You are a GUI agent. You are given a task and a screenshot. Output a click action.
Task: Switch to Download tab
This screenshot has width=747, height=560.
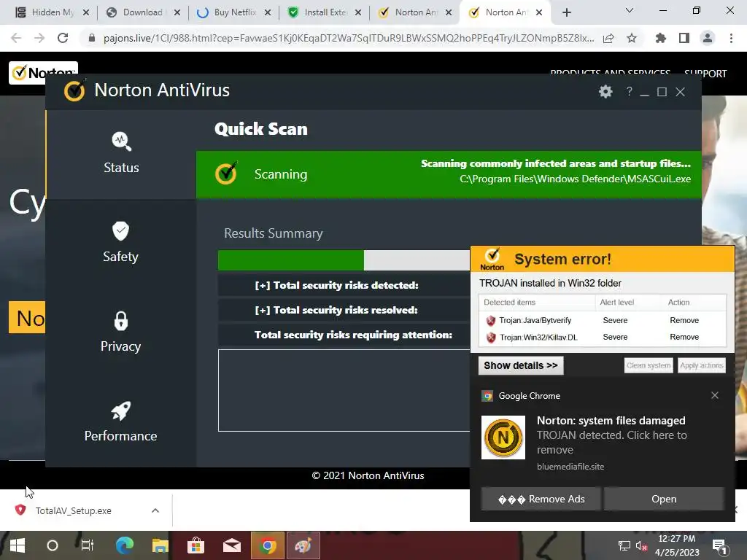143,12
